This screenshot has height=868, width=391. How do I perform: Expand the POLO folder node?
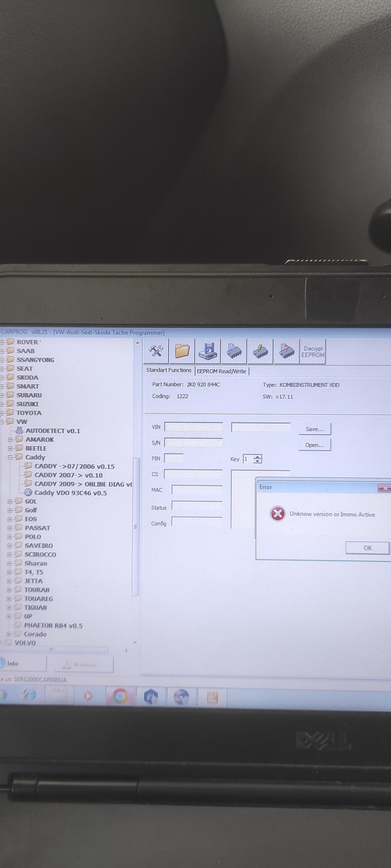pyautogui.click(x=10, y=537)
